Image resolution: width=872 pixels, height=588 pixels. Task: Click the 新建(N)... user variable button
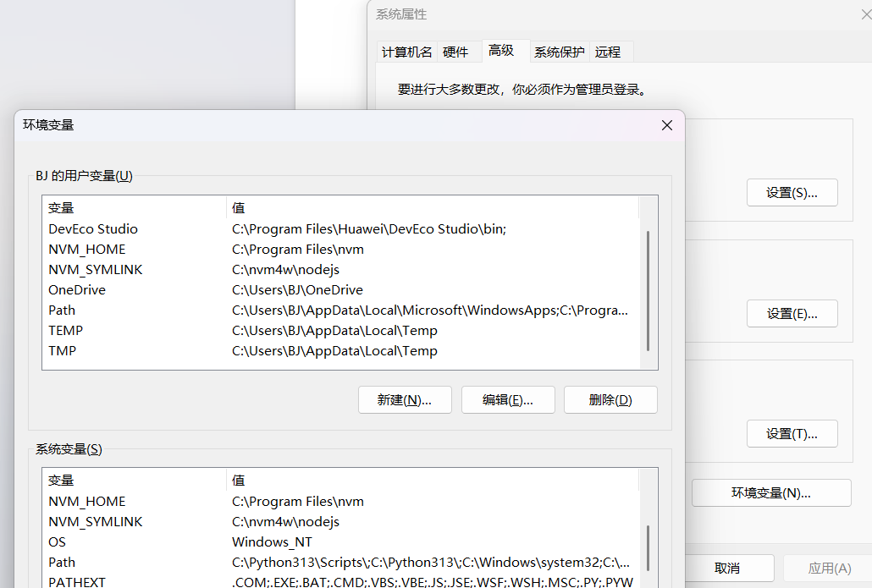click(405, 400)
